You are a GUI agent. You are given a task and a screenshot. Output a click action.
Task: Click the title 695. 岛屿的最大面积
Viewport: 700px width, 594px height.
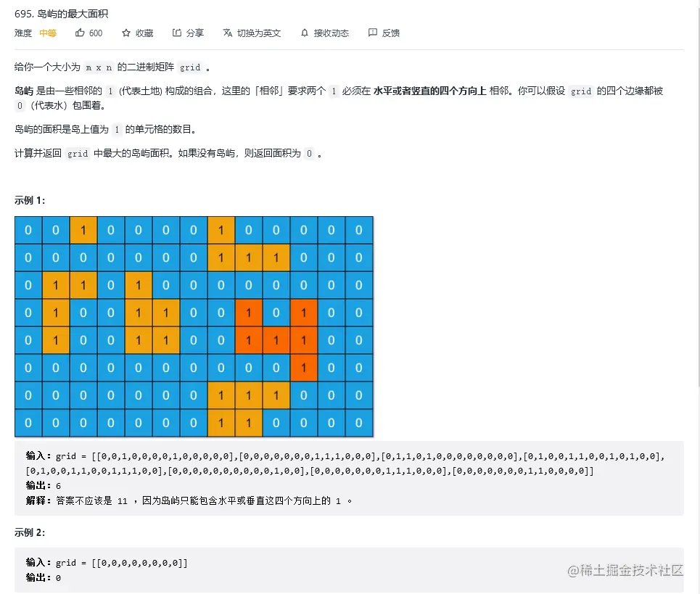(61, 14)
